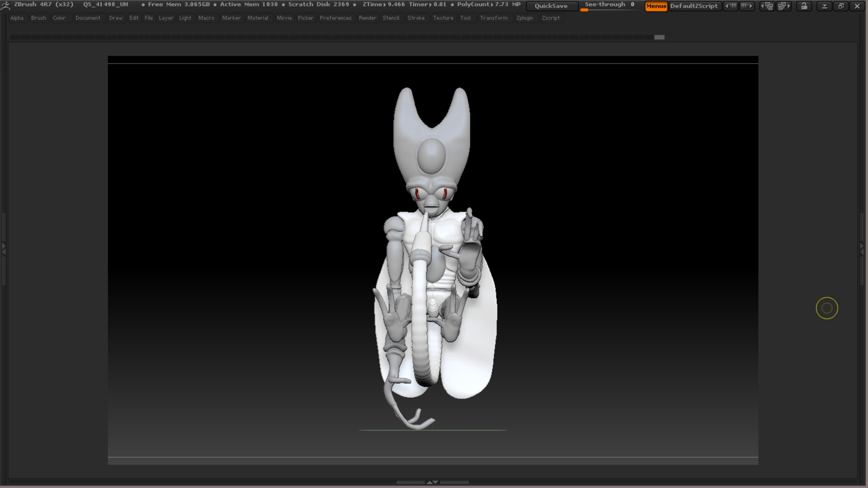The height and width of the screenshot is (488, 868).
Task: Load previous UI colors icon
Action: coord(731,6)
